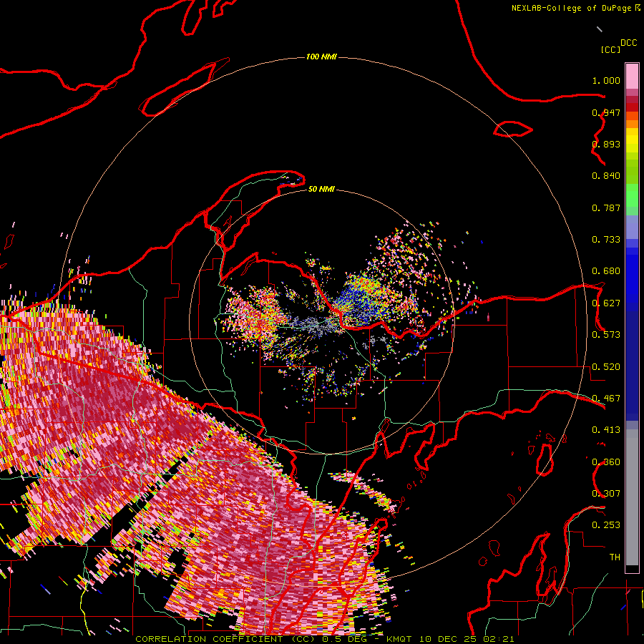Click the 0.680 scale value
The height and width of the screenshot is (644, 644).
[x=606, y=271]
